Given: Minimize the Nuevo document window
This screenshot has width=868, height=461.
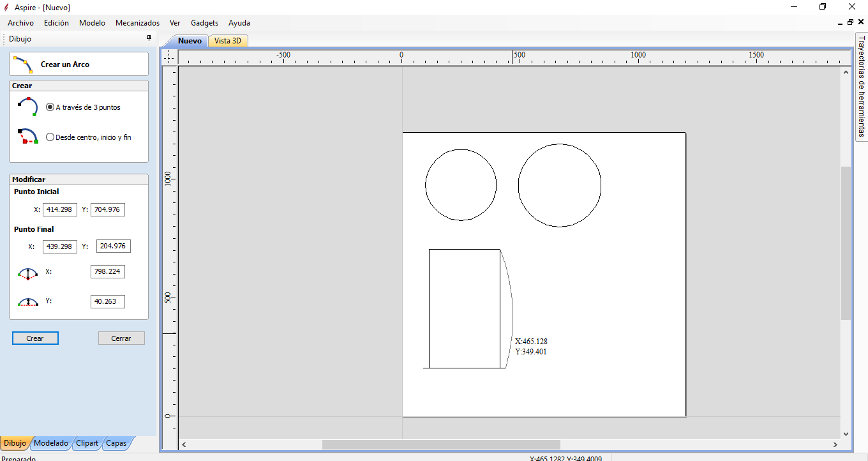Looking at the screenshot, I should (841, 23).
